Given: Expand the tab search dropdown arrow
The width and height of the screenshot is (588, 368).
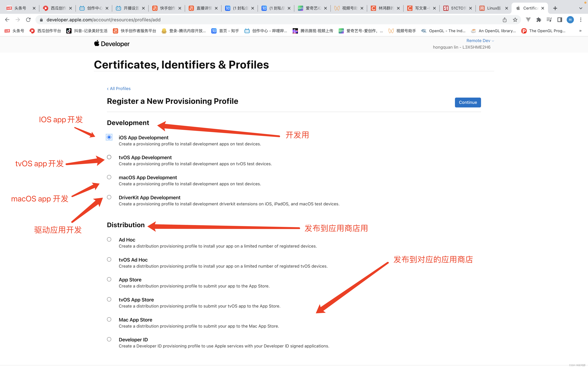Looking at the screenshot, I should click(581, 8).
